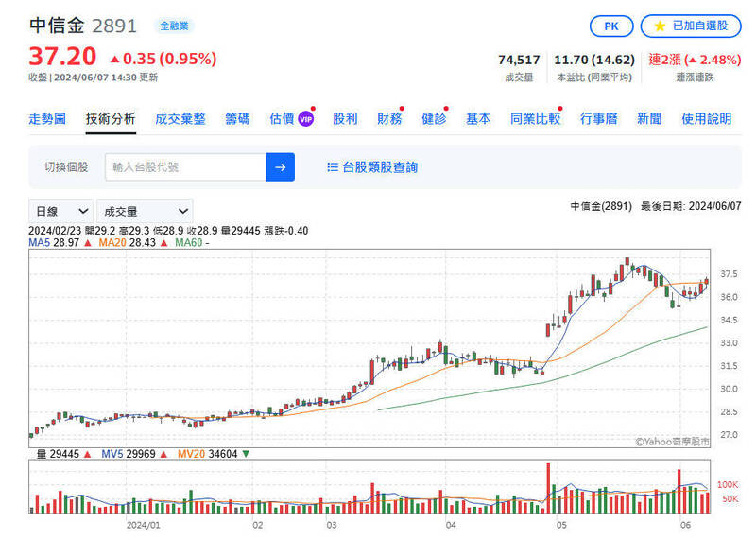Click the 04 month axis label
Viewport: 756px width, 540px height.
451,525
